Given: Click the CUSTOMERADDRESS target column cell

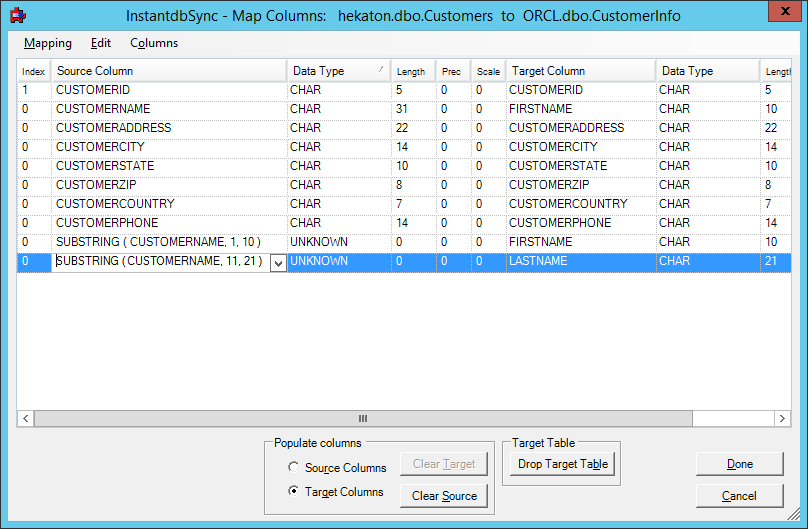Looking at the screenshot, I should click(581, 128).
